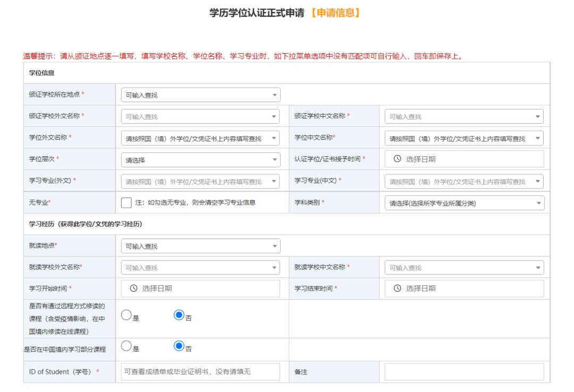Click the 学位层次 label

click(x=42, y=159)
